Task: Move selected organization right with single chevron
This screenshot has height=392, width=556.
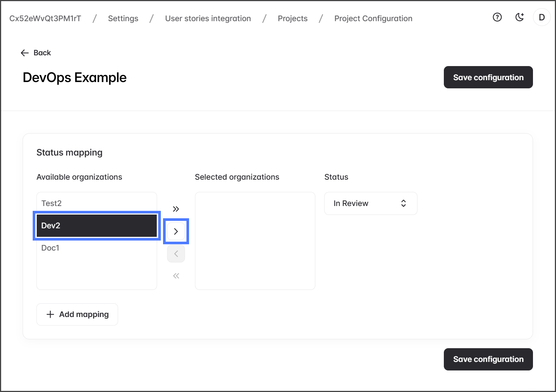Action: pyautogui.click(x=176, y=231)
